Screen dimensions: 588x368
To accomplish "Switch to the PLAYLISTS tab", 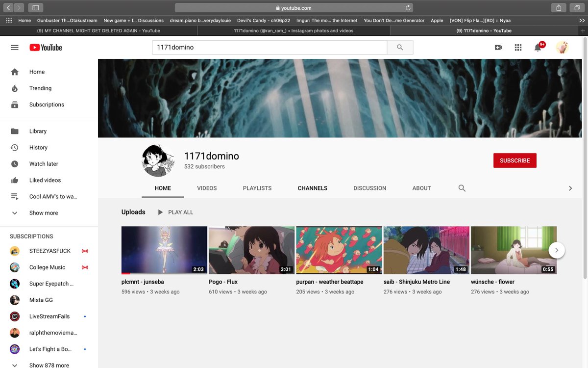I will (x=257, y=188).
